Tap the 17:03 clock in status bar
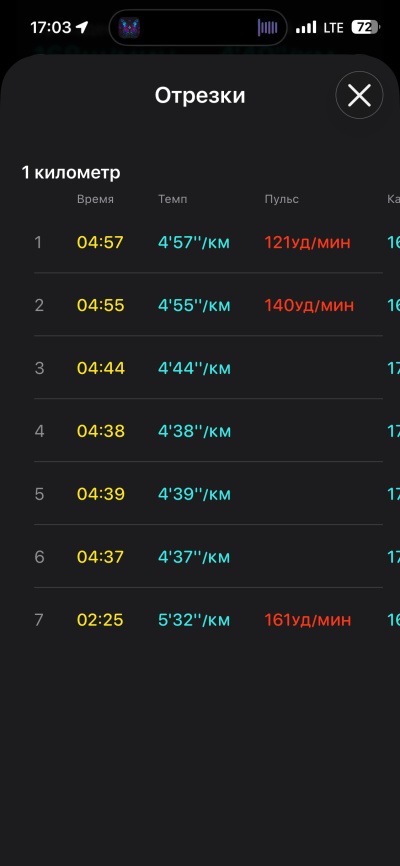 click(x=51, y=28)
